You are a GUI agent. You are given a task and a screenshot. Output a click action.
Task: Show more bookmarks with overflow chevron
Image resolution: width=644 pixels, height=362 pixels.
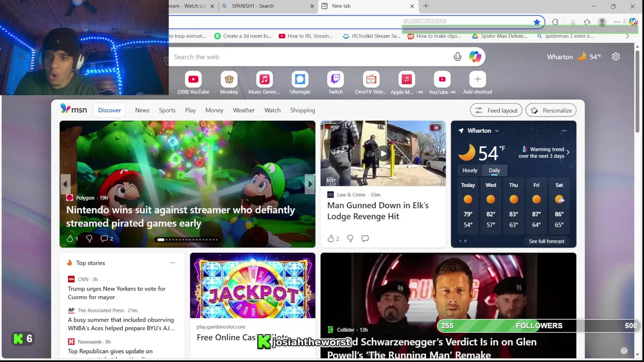point(627,36)
